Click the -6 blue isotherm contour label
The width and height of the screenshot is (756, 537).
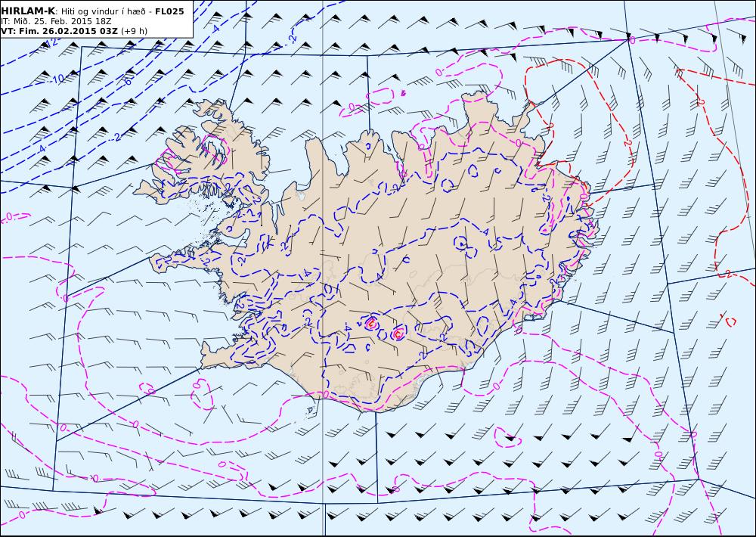(x=128, y=81)
